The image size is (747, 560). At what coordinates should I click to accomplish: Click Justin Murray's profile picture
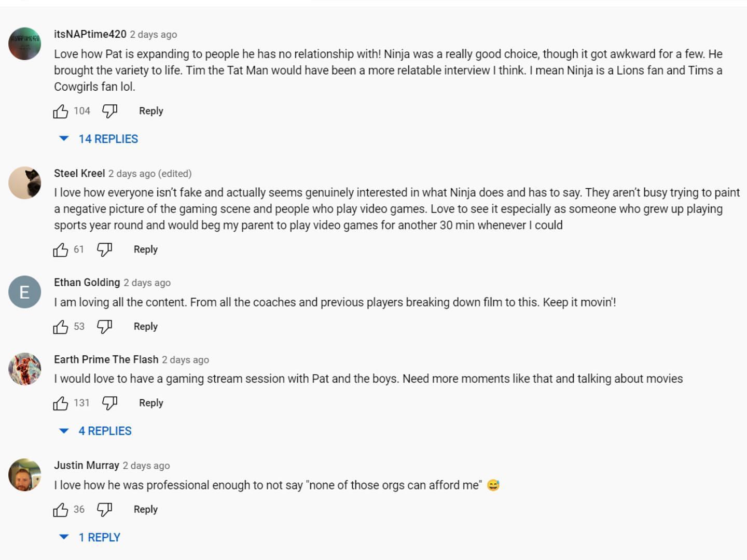pyautogui.click(x=24, y=474)
